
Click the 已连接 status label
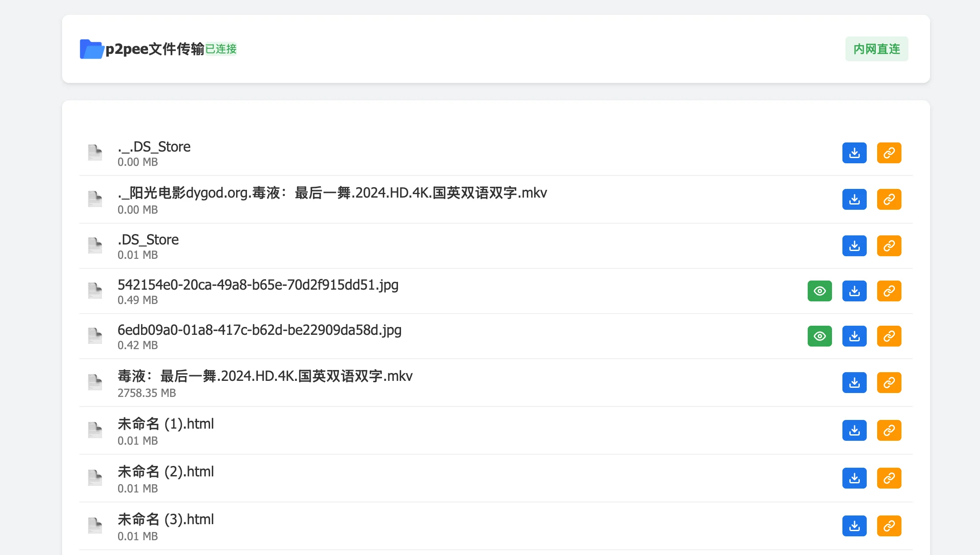point(221,49)
